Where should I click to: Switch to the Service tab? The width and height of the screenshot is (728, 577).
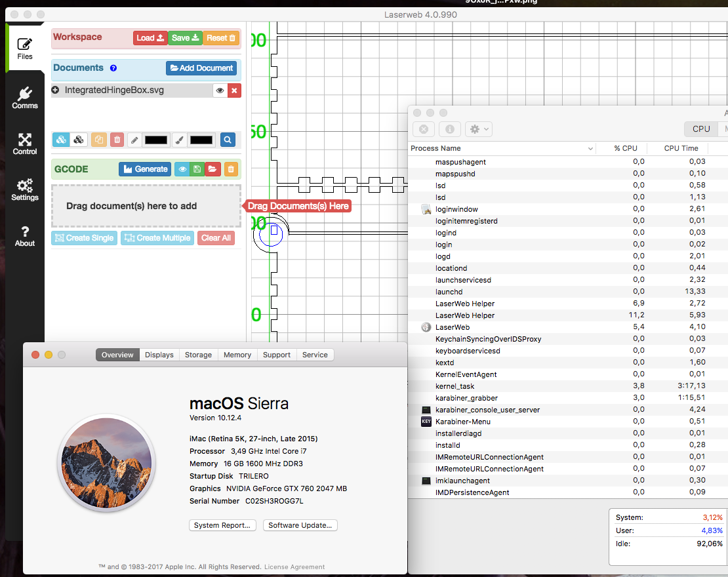pyautogui.click(x=315, y=355)
